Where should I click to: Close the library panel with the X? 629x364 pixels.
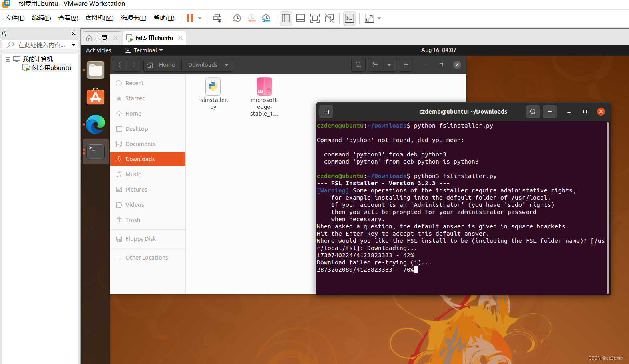(73, 34)
